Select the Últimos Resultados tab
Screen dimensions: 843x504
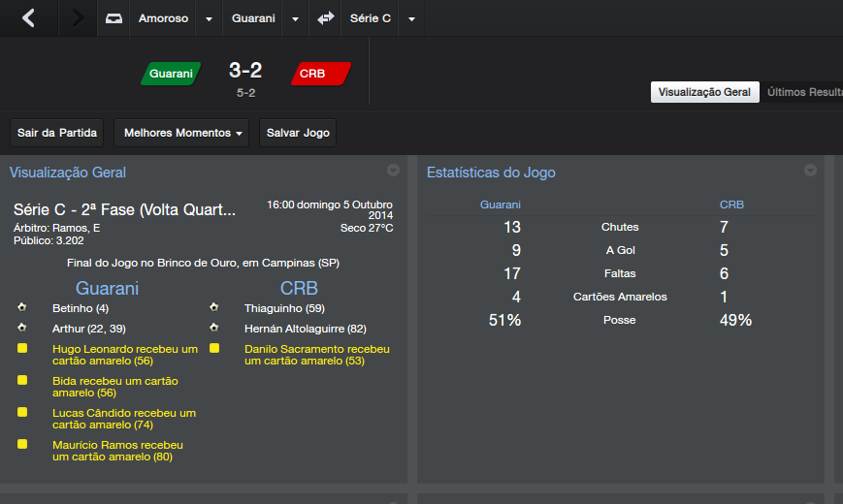pyautogui.click(x=804, y=92)
